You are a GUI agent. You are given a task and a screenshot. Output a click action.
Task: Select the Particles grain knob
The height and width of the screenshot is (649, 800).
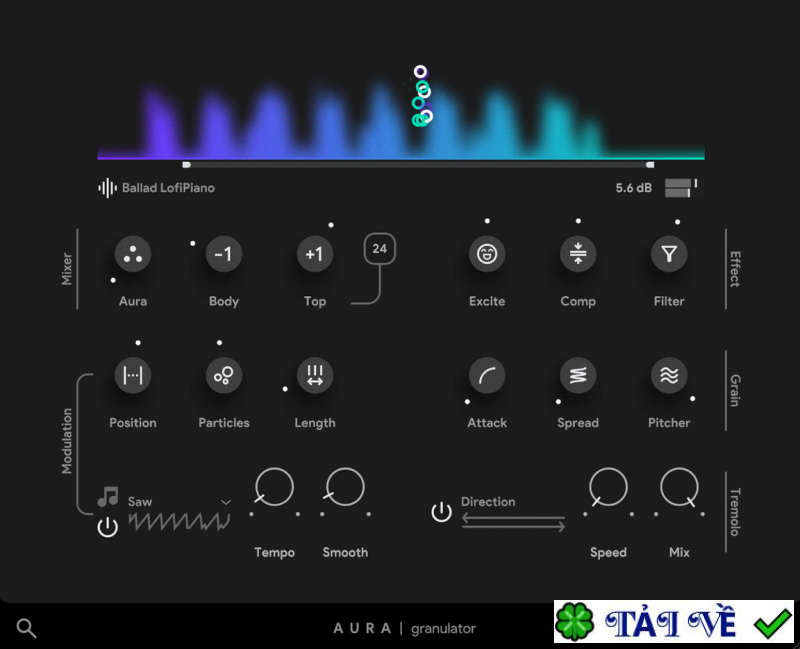pos(223,376)
